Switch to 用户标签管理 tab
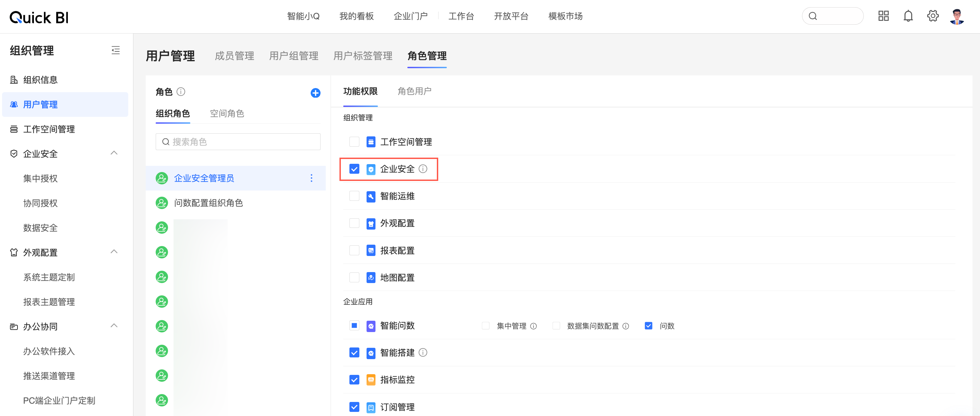Image resolution: width=980 pixels, height=416 pixels. 363,56
